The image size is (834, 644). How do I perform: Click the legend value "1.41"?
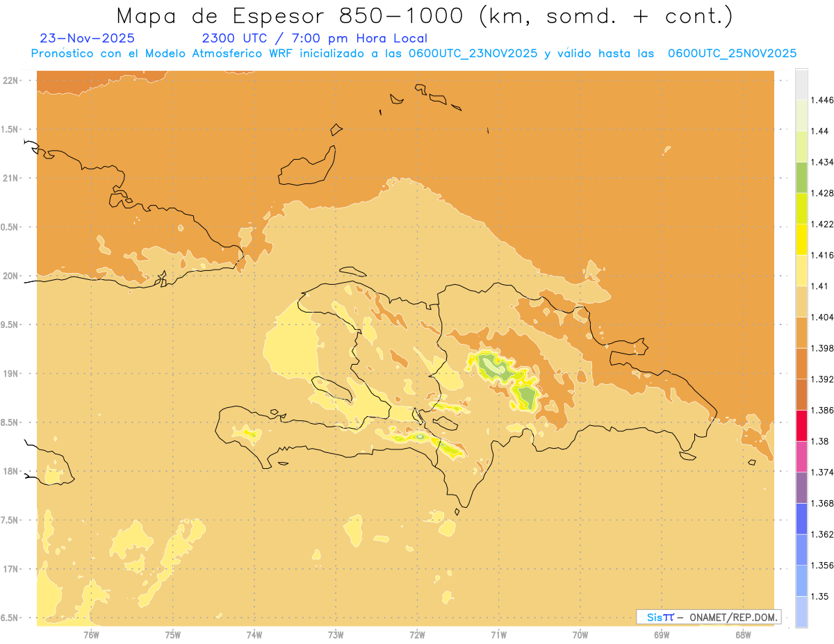(x=821, y=286)
